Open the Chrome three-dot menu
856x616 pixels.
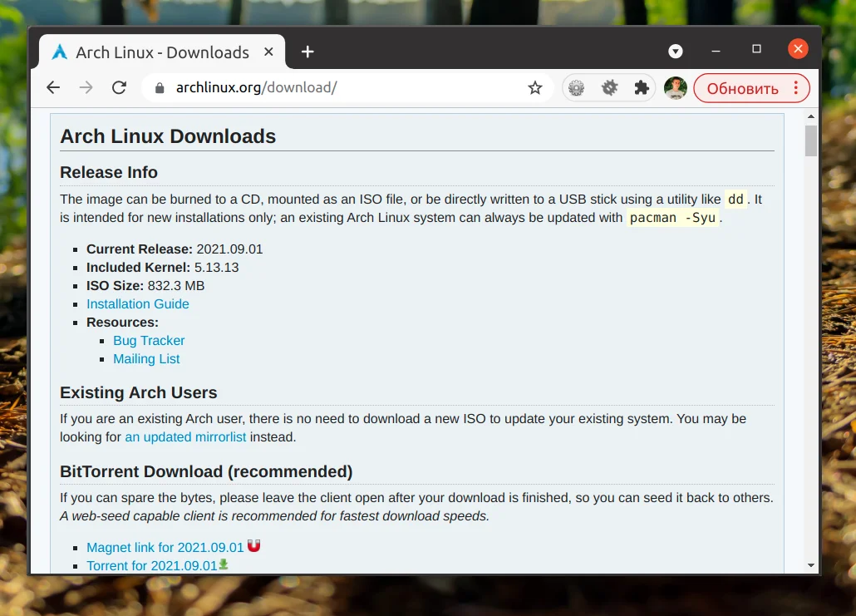click(x=796, y=88)
